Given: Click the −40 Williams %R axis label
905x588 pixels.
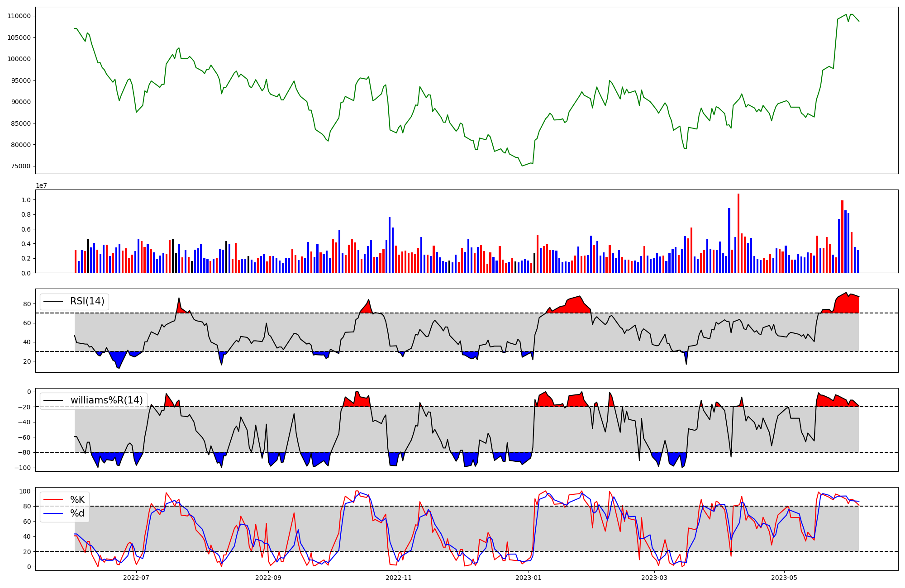Looking at the screenshot, I should pos(24,422).
